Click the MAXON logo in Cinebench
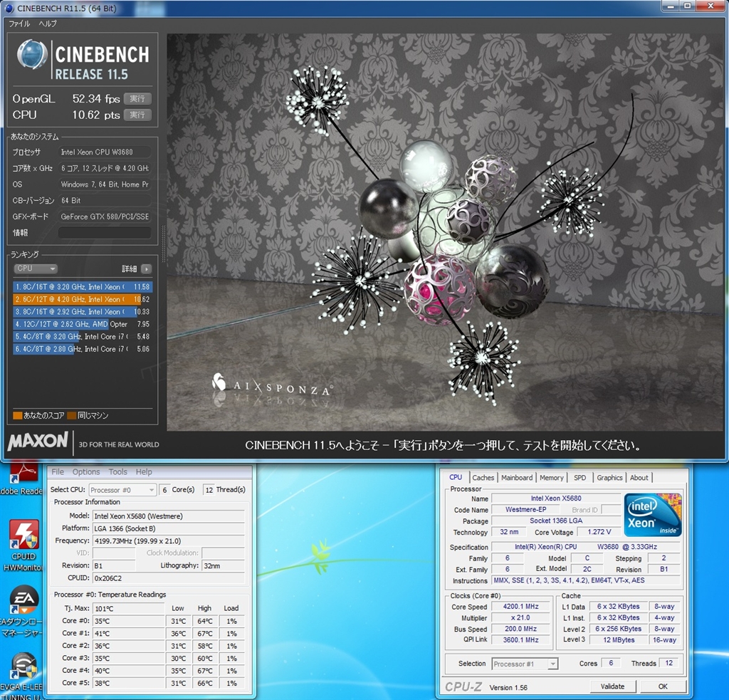Viewport: 729px width, 700px height. [x=38, y=442]
